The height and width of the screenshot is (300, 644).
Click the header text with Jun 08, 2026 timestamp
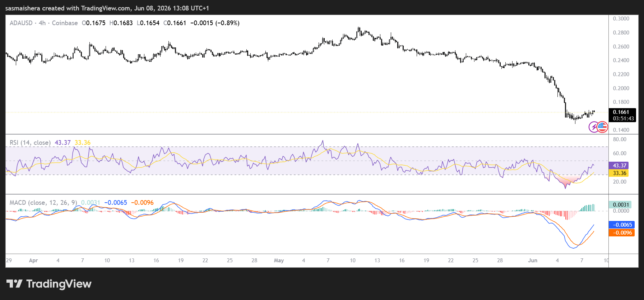tap(107, 8)
